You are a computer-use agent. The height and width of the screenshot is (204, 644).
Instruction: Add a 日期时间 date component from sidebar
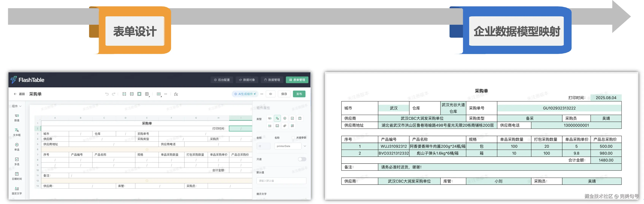point(17,176)
